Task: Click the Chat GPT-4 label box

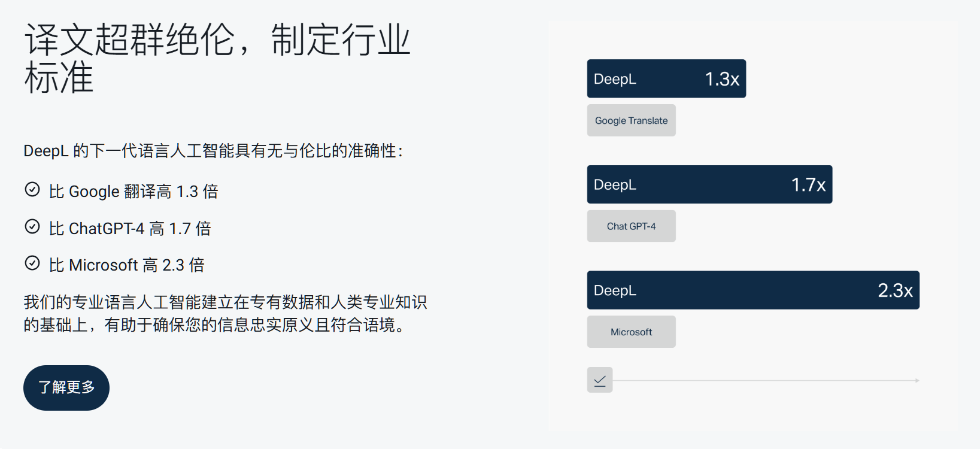Action: coord(631,226)
